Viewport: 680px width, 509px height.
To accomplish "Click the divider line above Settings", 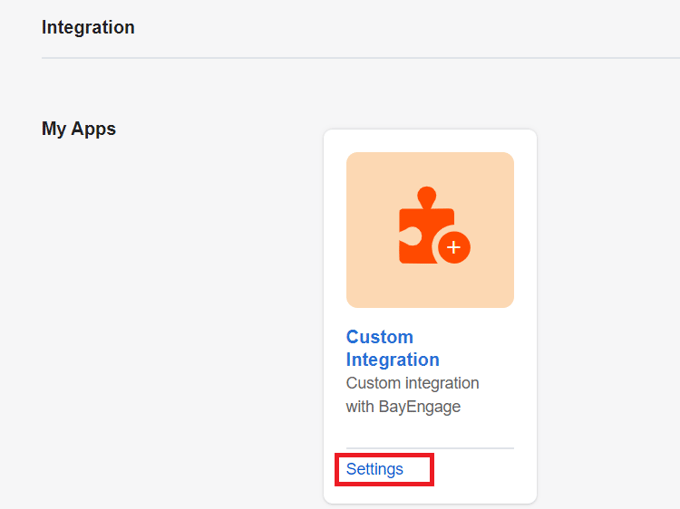I will click(x=430, y=448).
